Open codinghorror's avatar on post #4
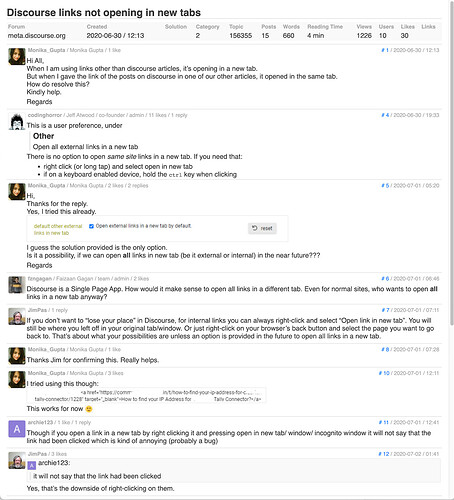Viewport: 454px width, 500px height. point(17,121)
